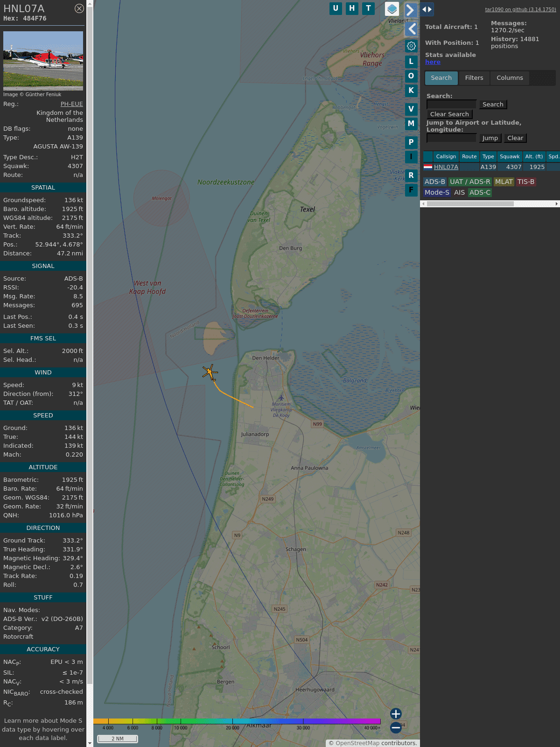Toggle the ADS-B source legend
This screenshot has width=560, height=747.
pos(435,182)
